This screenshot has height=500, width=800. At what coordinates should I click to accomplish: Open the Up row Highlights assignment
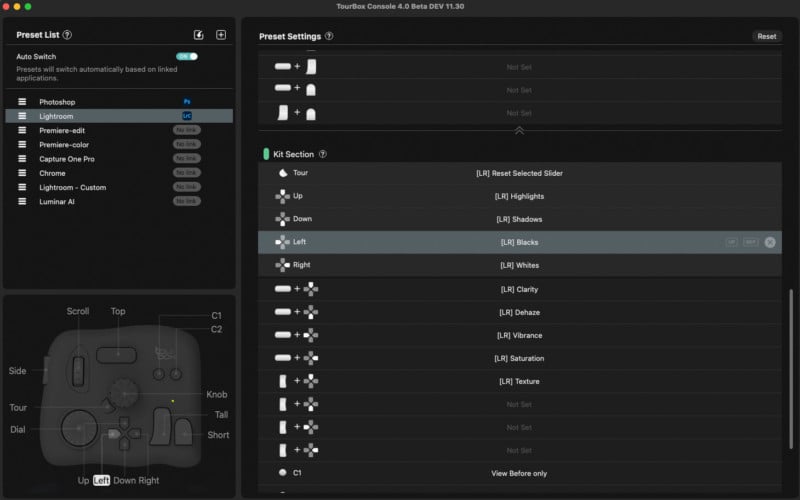click(x=518, y=196)
